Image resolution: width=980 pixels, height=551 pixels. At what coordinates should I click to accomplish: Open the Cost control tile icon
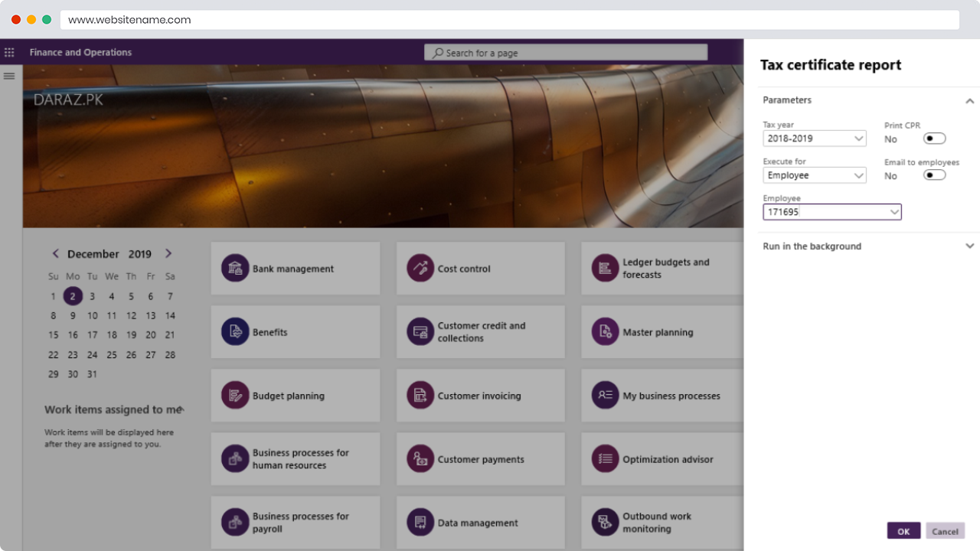[x=420, y=269]
